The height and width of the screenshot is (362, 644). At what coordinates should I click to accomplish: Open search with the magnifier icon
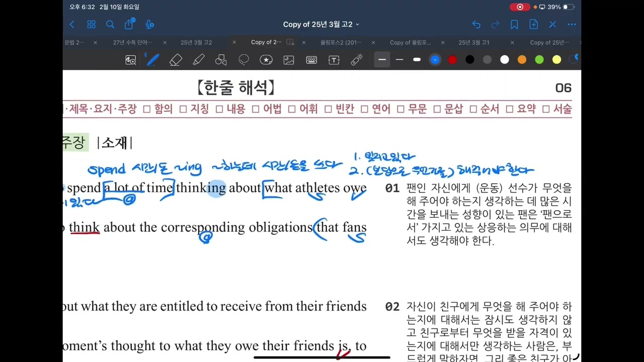(x=110, y=24)
